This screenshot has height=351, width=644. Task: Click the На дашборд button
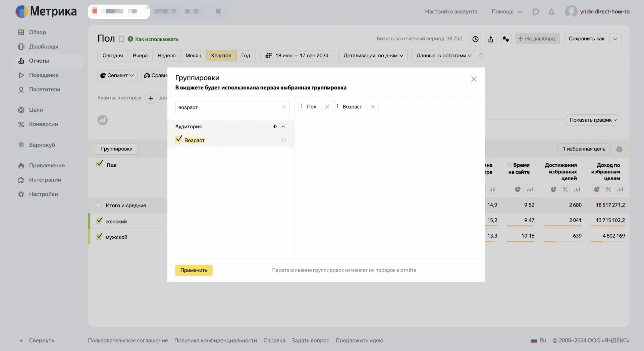pyautogui.click(x=537, y=39)
